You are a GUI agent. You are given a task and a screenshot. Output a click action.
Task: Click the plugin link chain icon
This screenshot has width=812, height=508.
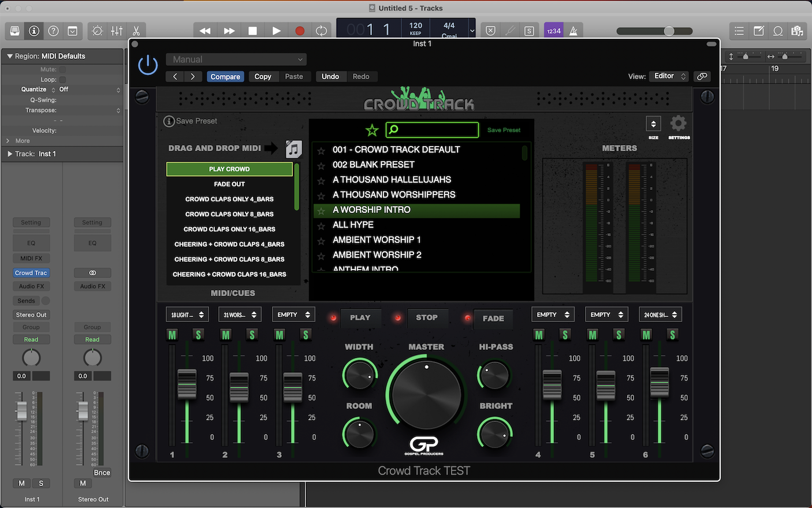click(x=702, y=76)
